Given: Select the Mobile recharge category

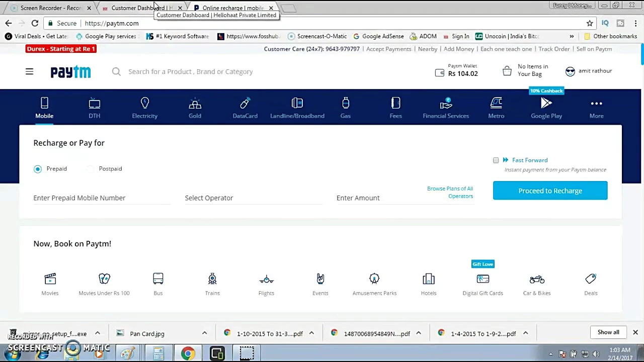Looking at the screenshot, I should pos(44,108).
